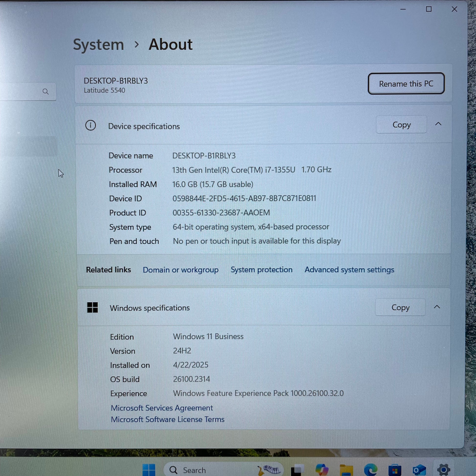Copy the Device specifications
The image size is (476, 476).
401,125
